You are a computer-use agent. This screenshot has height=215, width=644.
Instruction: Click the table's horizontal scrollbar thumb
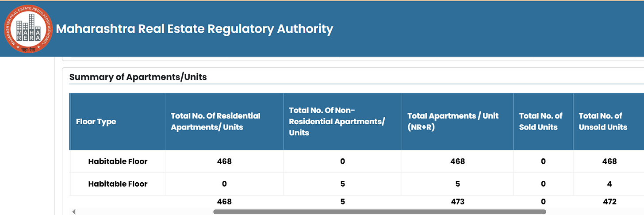pos(379,212)
